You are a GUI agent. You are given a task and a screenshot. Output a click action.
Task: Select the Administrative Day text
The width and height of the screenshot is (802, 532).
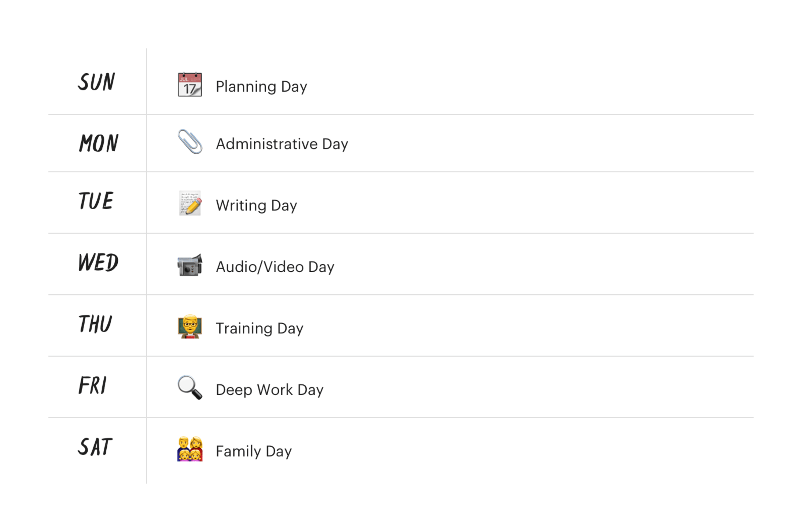pos(282,144)
